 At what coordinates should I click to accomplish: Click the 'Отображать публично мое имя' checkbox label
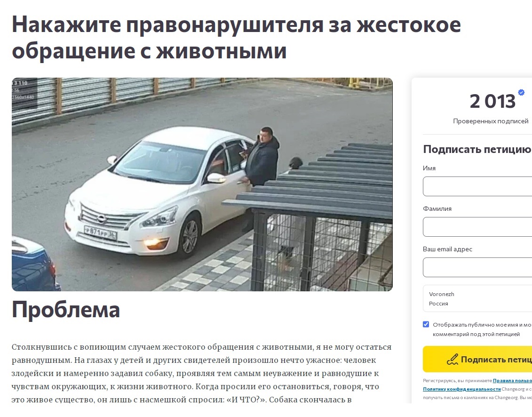[482, 329]
